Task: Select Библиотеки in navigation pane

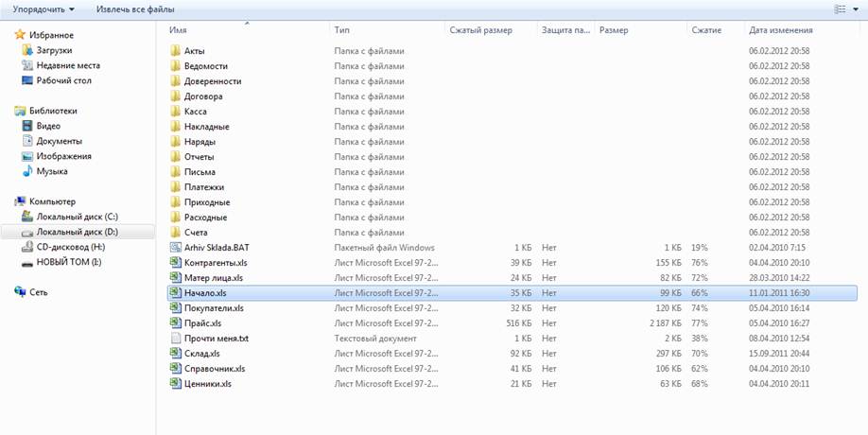Action: [53, 111]
